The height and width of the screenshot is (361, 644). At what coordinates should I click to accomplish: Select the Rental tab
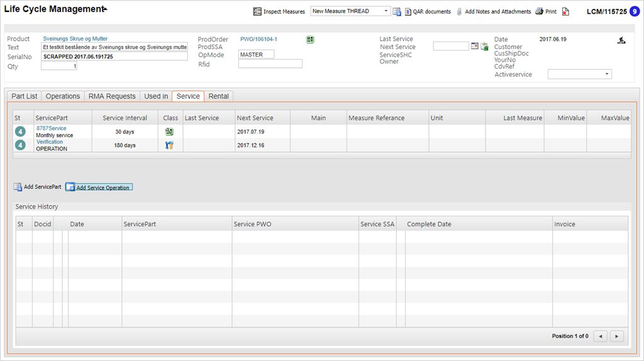(219, 96)
